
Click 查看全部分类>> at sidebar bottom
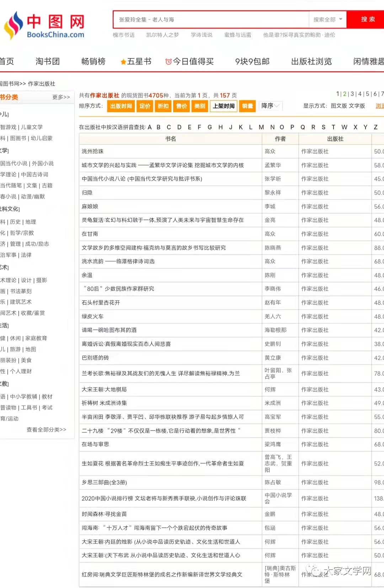tap(47, 430)
